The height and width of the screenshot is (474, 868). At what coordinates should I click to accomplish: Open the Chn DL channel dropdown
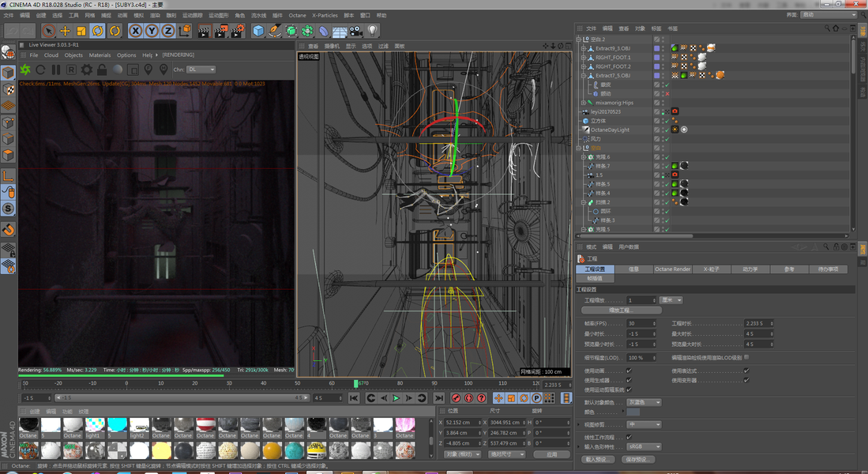click(201, 70)
